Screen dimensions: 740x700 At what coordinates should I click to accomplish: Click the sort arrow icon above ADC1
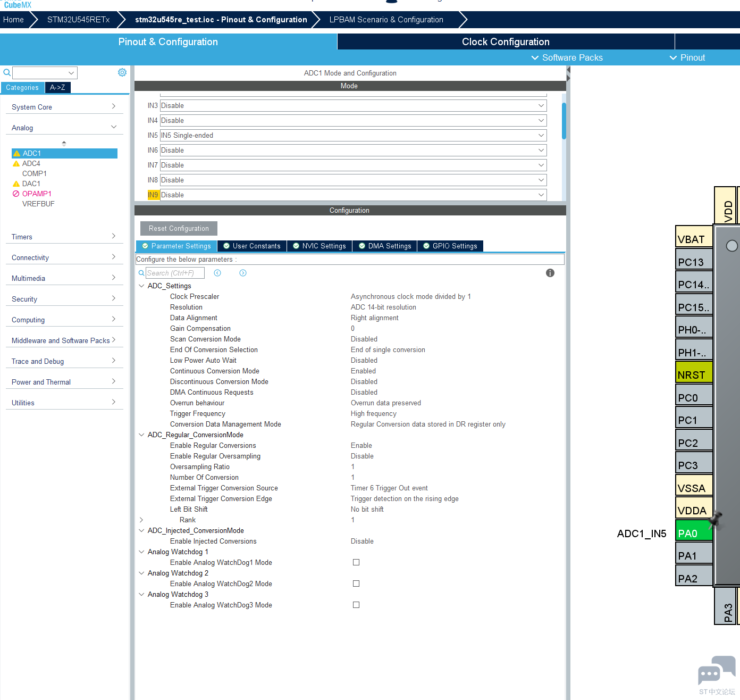(x=64, y=143)
